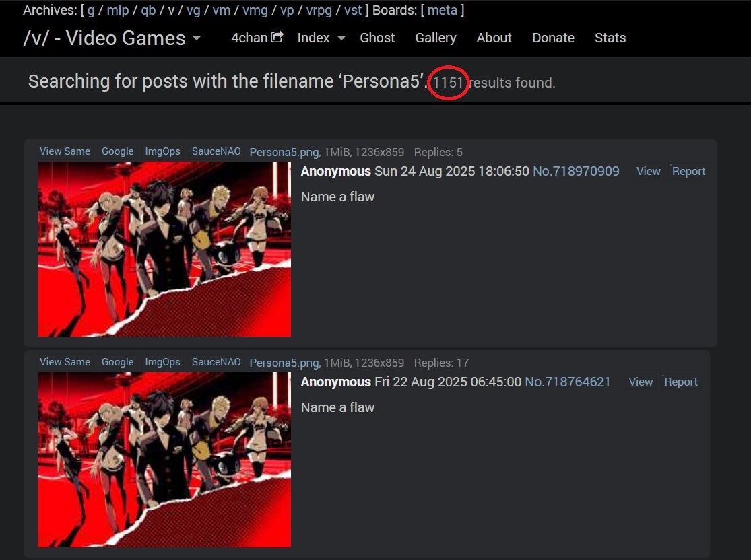Select the date Sun 24 Aug 2025 18:06:50
The height and width of the screenshot is (560, 751).
tap(452, 172)
